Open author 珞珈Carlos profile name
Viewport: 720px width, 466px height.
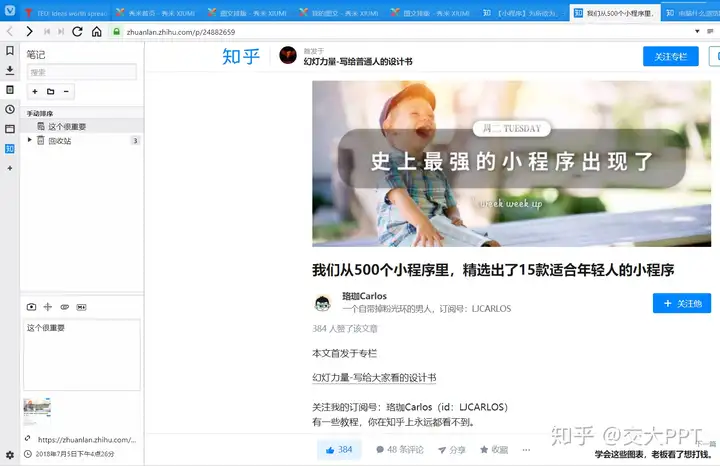pos(364,296)
